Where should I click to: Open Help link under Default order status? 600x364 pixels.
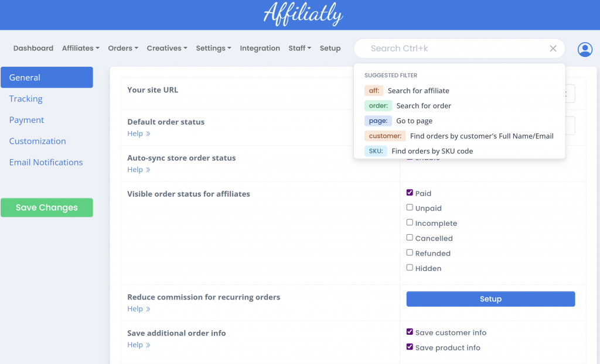[x=139, y=133]
